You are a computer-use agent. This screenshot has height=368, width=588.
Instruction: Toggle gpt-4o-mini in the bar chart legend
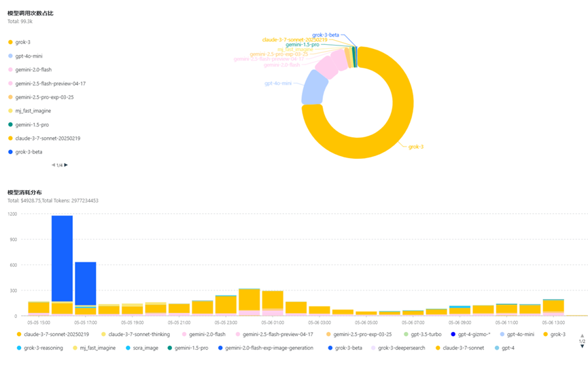pyautogui.click(x=517, y=334)
